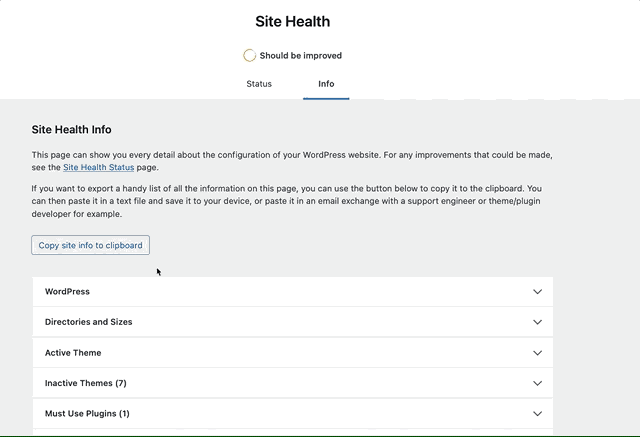Screen dimensions: 640x437
Task: Click the WordPress accordion title
Action: [67, 292]
